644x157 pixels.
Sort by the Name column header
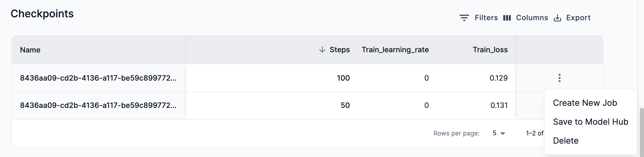tap(30, 50)
